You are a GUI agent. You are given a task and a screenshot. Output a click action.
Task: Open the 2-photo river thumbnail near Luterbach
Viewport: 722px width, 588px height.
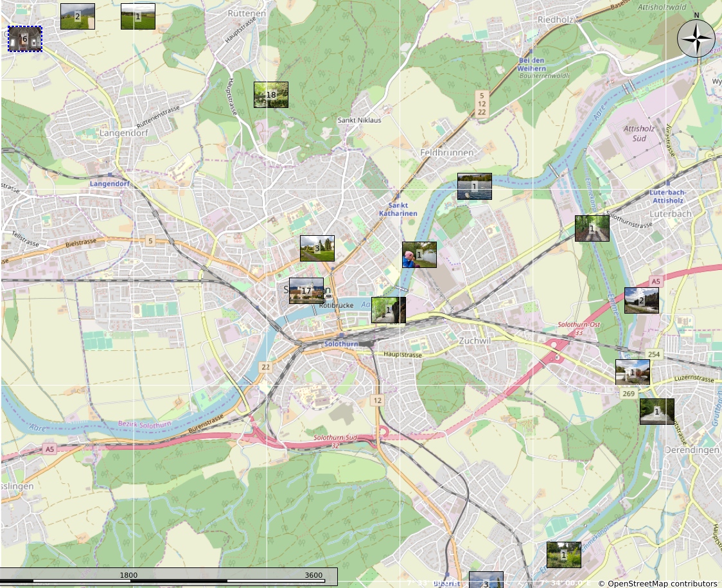(641, 300)
